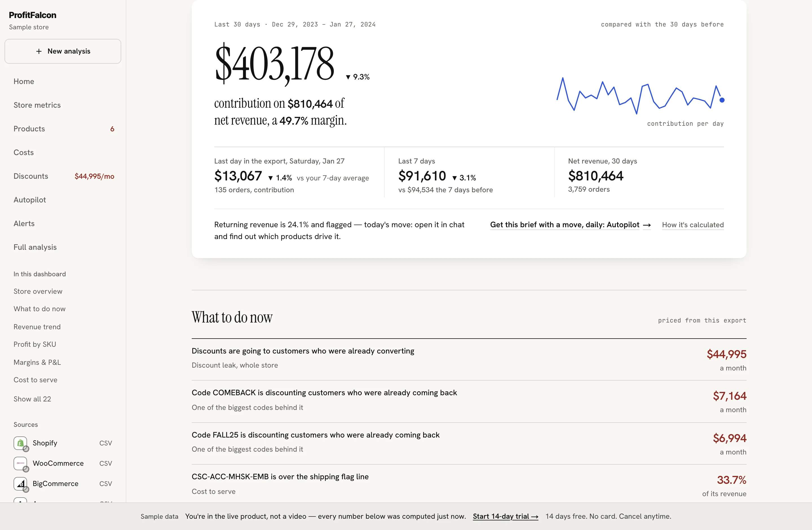Open Discounts in the sidebar
Image resolution: width=812 pixels, height=530 pixels.
(31, 176)
